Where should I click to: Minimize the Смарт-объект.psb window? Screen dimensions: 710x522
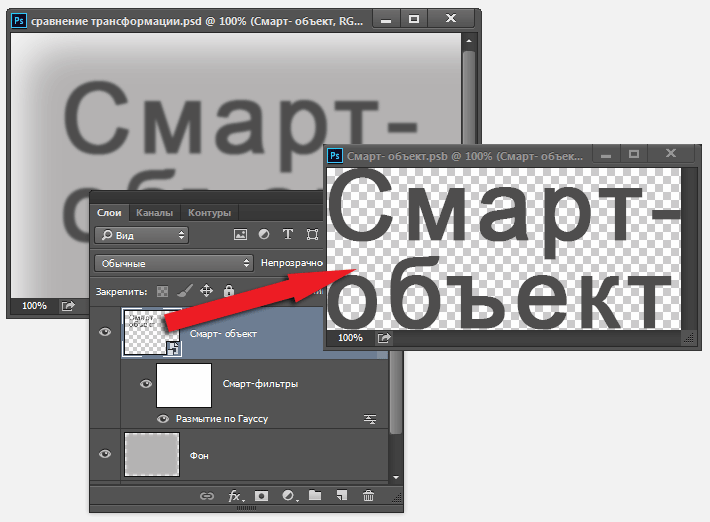[x=606, y=154]
